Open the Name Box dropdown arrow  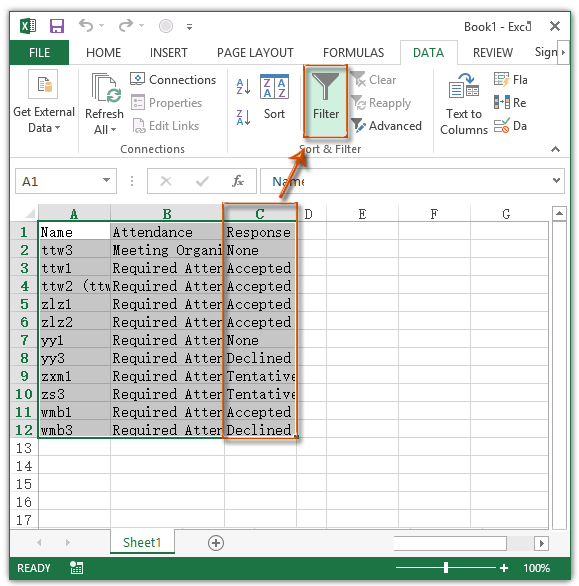[107, 181]
